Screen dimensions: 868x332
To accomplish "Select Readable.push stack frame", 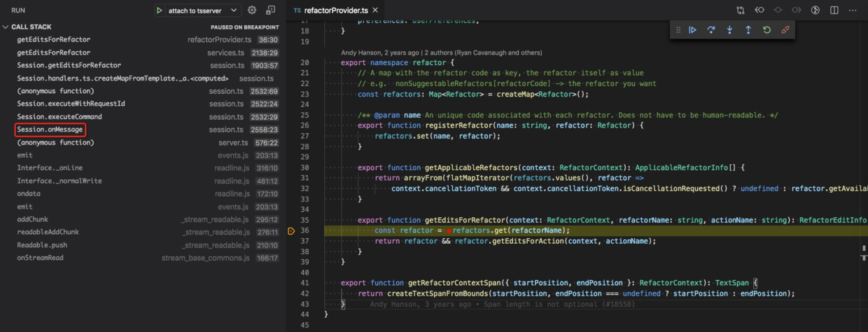I will point(143,245).
